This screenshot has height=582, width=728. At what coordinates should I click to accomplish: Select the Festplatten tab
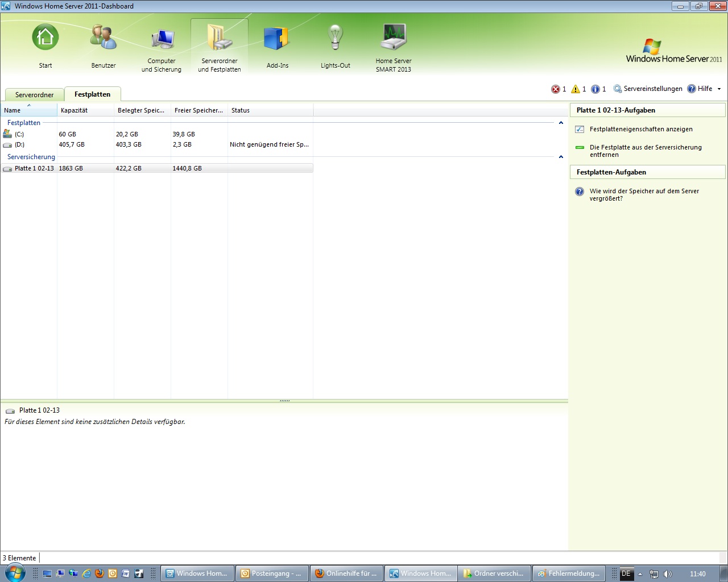point(92,94)
